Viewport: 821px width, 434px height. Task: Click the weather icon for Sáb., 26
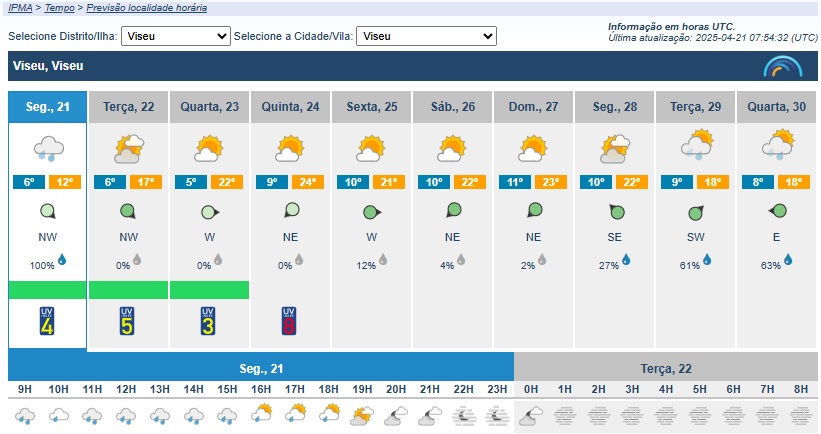[x=452, y=149]
